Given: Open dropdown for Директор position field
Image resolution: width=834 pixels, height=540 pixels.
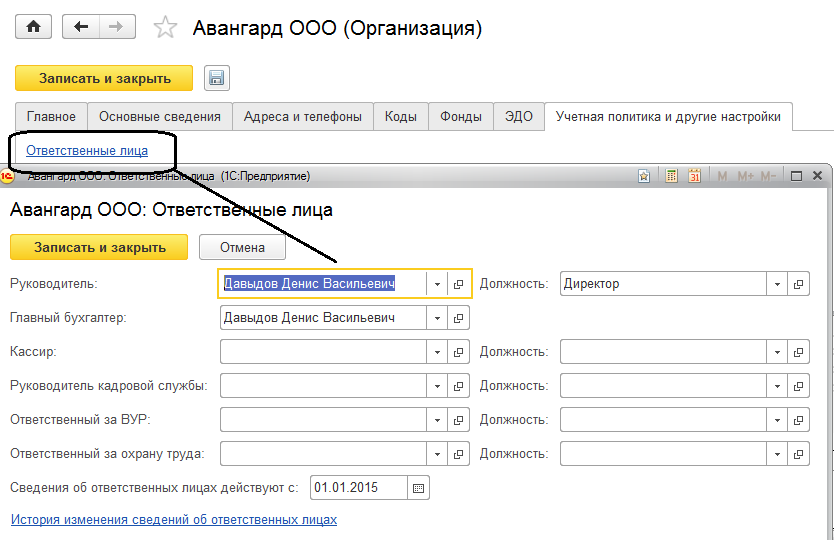Looking at the screenshot, I should click(x=777, y=284).
